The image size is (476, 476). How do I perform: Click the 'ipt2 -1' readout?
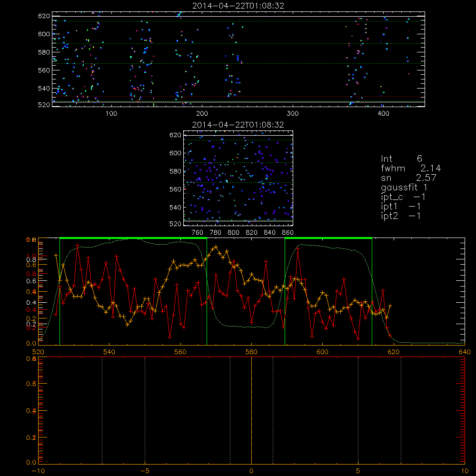coord(401,216)
